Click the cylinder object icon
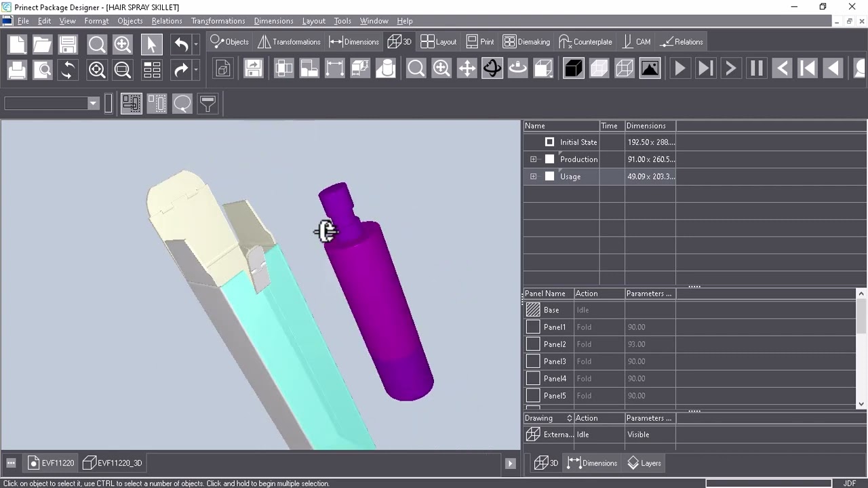Image resolution: width=868 pixels, height=488 pixels. coord(386,68)
